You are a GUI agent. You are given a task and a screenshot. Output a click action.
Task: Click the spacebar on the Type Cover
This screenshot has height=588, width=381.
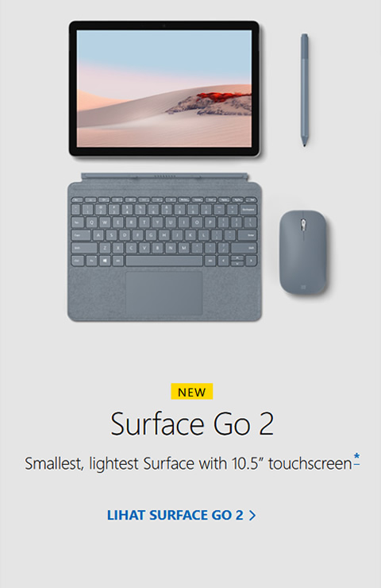pos(164,261)
